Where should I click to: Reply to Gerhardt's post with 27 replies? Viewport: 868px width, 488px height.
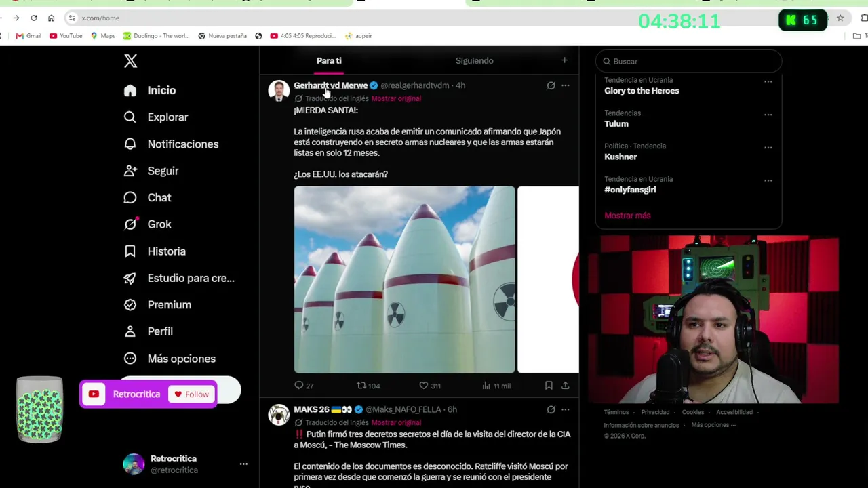pyautogui.click(x=304, y=386)
